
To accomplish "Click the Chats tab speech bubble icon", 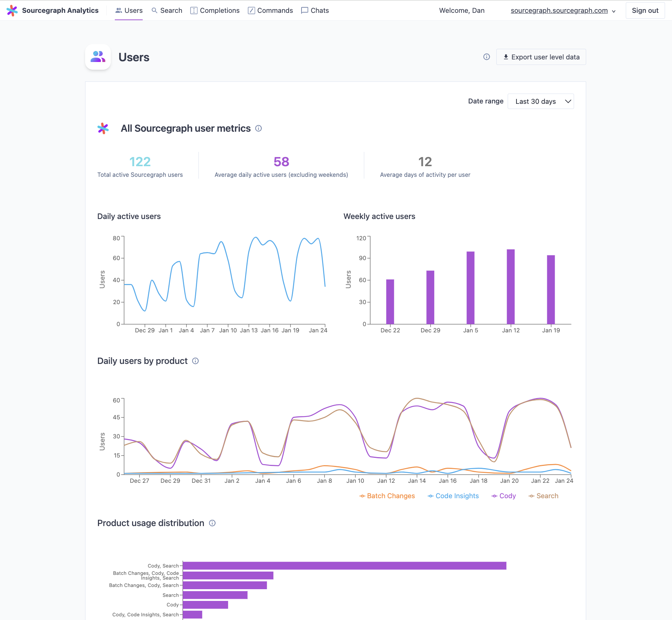I will click(304, 11).
